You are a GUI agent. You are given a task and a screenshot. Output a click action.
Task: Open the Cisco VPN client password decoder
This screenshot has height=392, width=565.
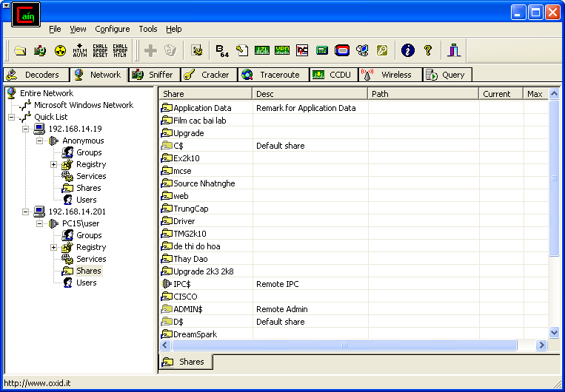[282, 51]
